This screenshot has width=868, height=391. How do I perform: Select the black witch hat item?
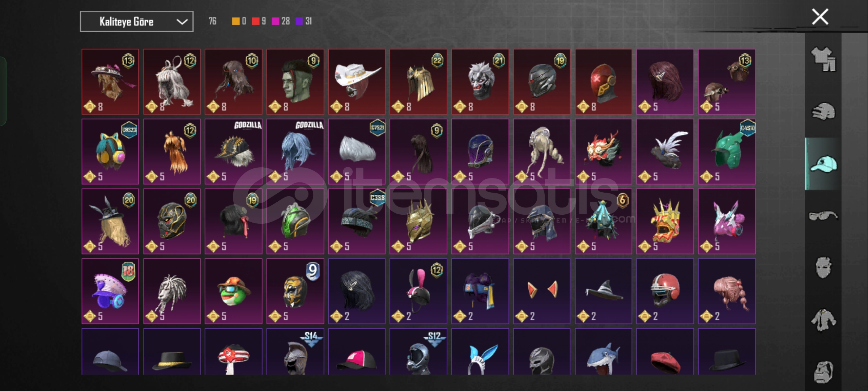(x=604, y=291)
